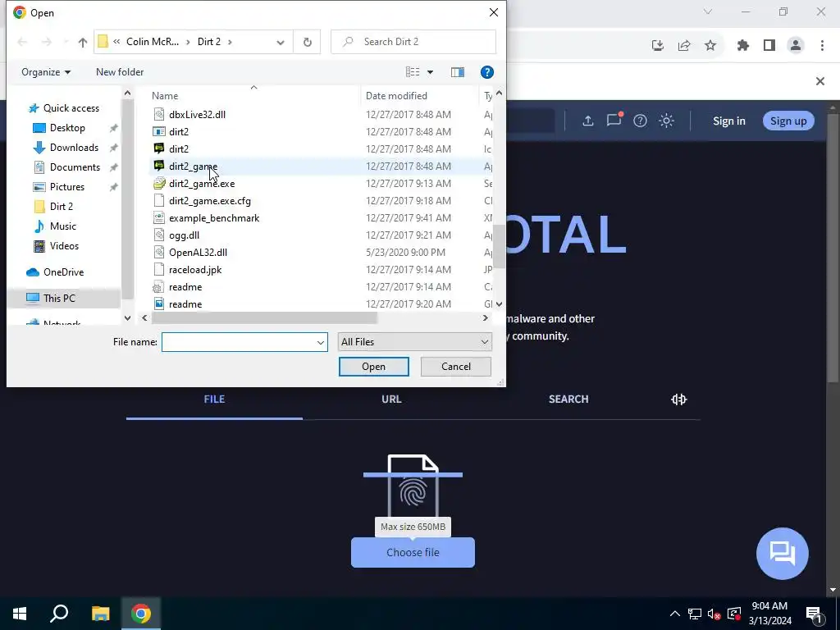Select Quick access in navigation pane
The image size is (840, 630).
(71, 108)
